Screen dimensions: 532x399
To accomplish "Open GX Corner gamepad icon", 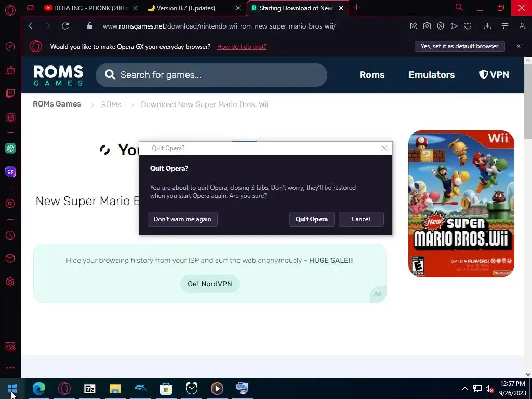I will point(31,8).
